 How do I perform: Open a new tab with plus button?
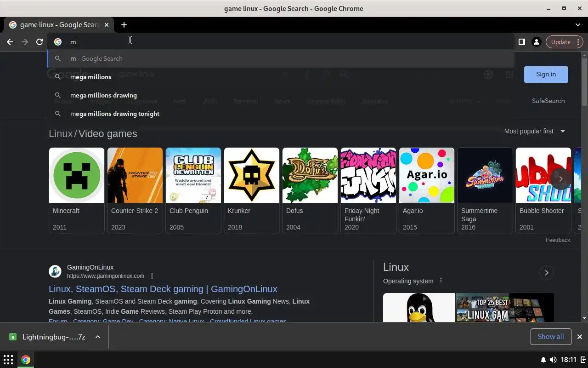[124, 25]
